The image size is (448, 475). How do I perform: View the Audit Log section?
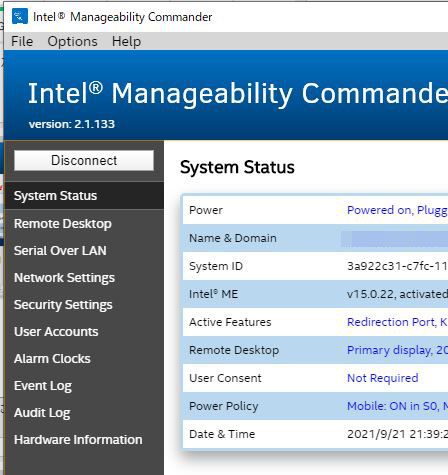[42, 413]
